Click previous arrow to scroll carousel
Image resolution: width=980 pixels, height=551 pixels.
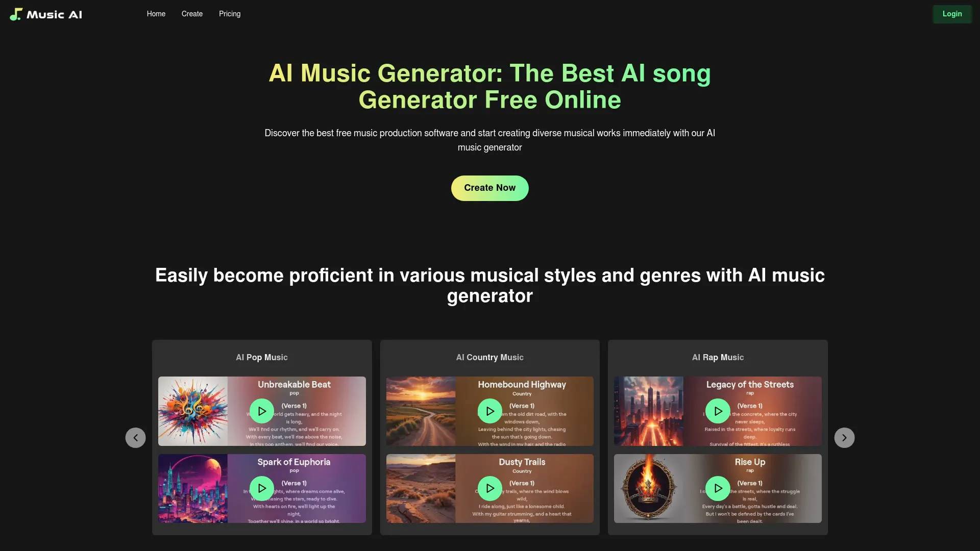point(135,437)
